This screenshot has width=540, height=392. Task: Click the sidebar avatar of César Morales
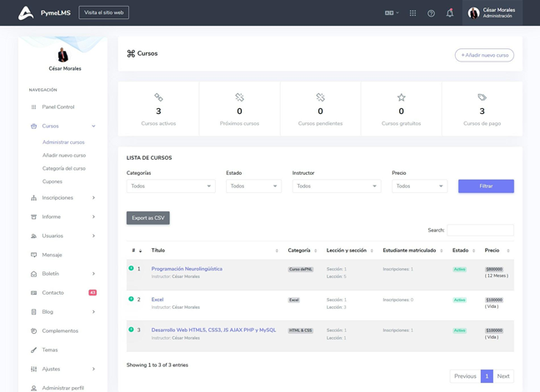[62, 55]
